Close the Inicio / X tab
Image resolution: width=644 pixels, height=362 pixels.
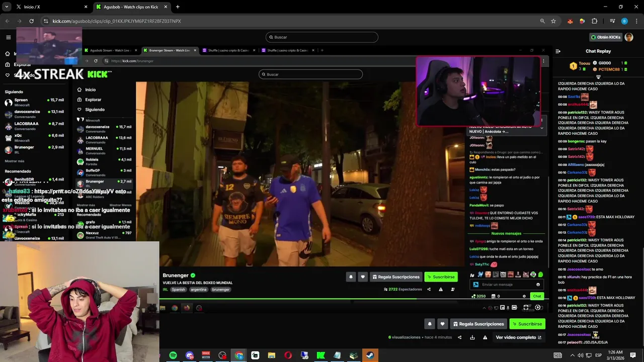click(86, 7)
